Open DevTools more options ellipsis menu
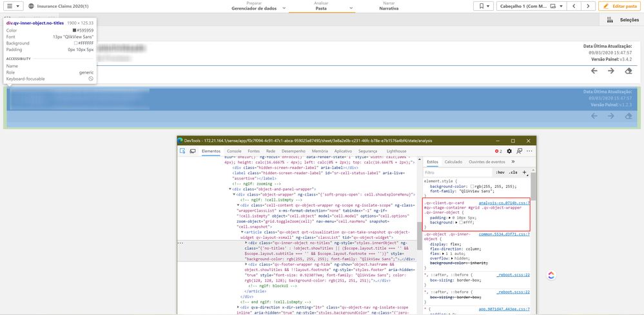The height and width of the screenshot is (315, 644). point(529,151)
